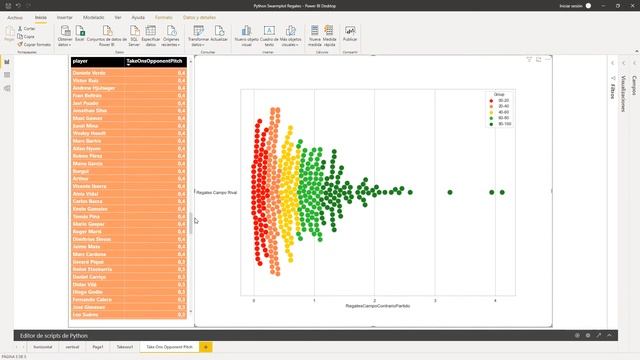This screenshot has height=360, width=640.
Task: Click the Python script editor run icon
Action: click(577, 336)
